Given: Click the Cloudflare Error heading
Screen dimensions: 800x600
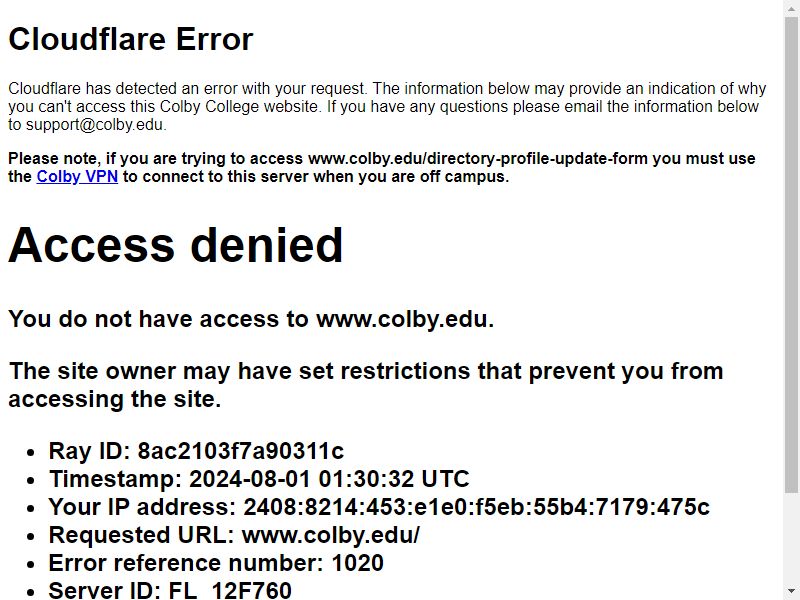Looking at the screenshot, I should [131, 39].
